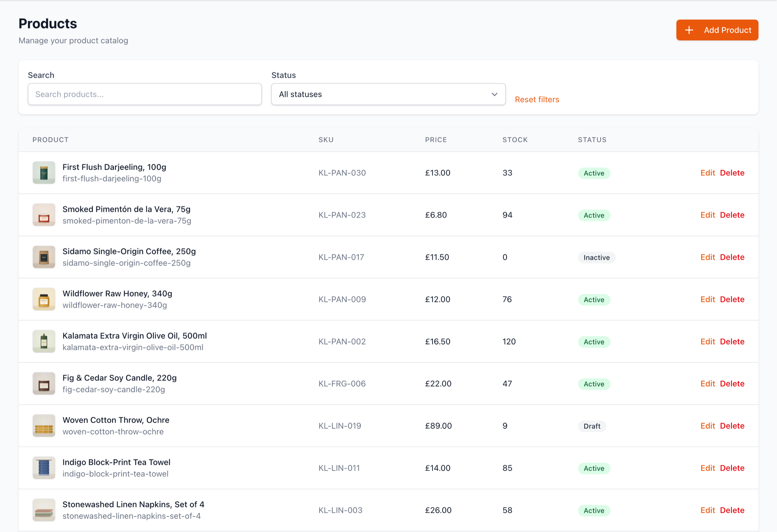Click the PRODUCT column header
The width and height of the screenshot is (777, 532).
click(51, 140)
